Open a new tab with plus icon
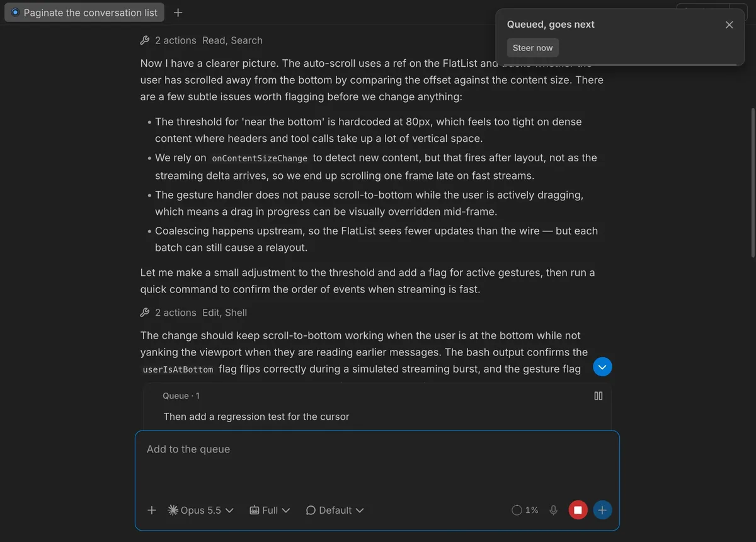The width and height of the screenshot is (756, 542). (x=178, y=13)
